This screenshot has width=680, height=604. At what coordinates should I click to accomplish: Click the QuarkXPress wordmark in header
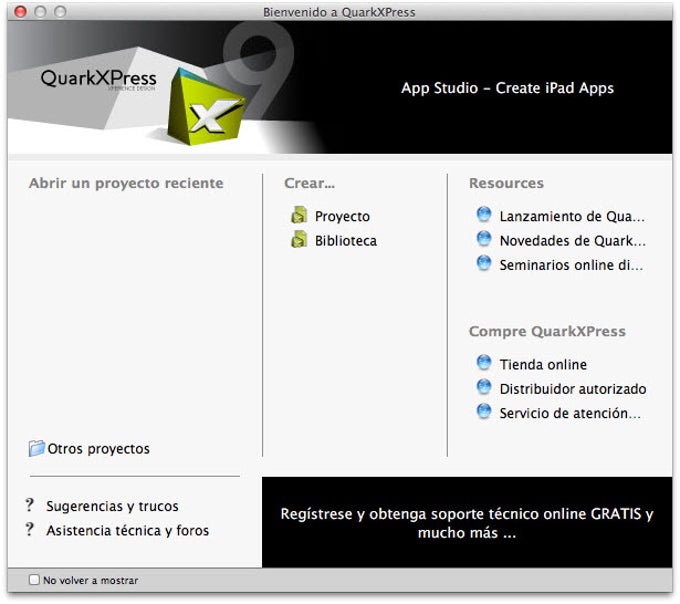coord(98,79)
